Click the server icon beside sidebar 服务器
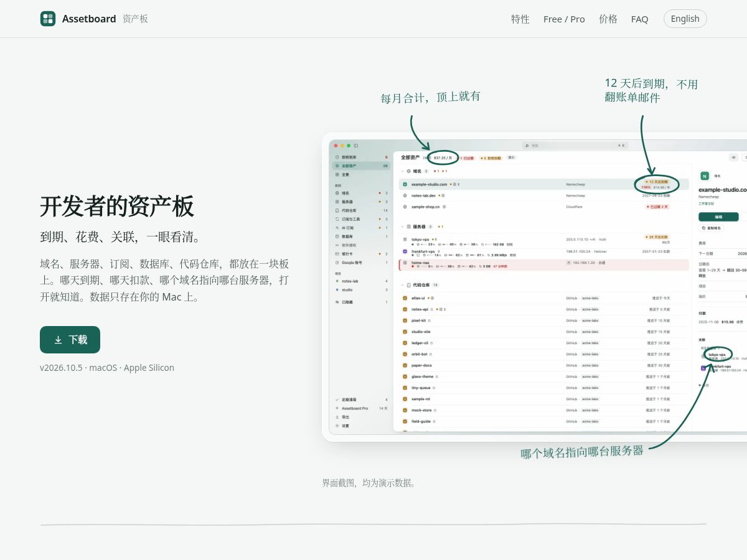The height and width of the screenshot is (560, 747). coord(337,202)
